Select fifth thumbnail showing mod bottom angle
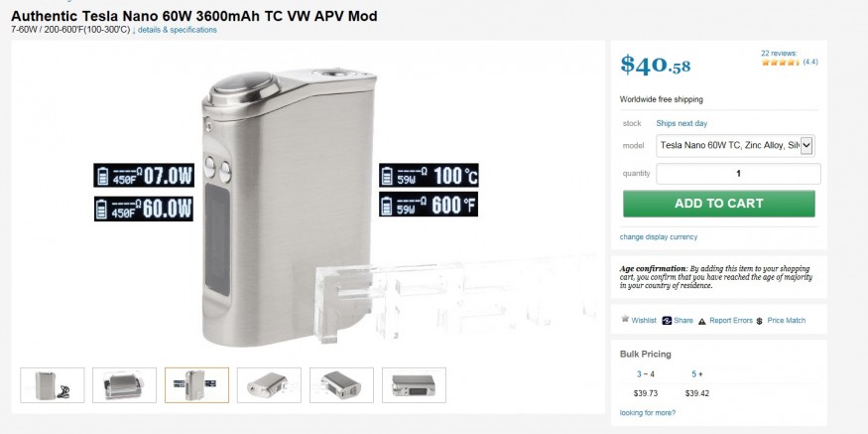The width and height of the screenshot is (868, 434). coord(341,385)
